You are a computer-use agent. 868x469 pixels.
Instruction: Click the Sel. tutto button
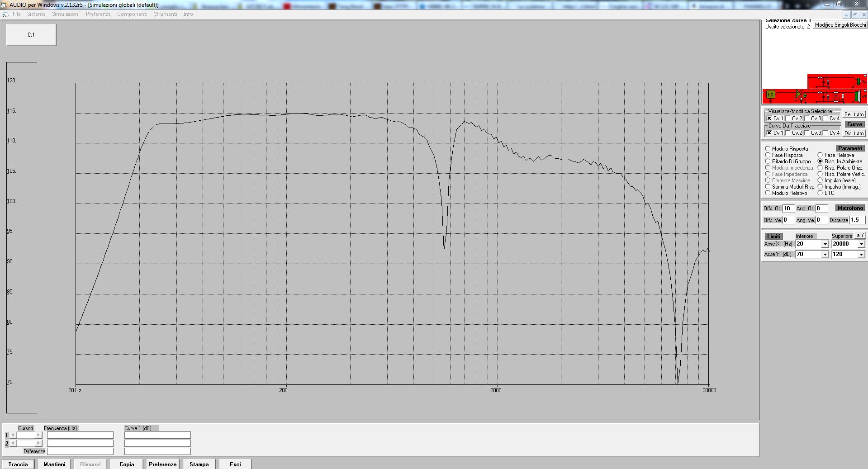854,114
